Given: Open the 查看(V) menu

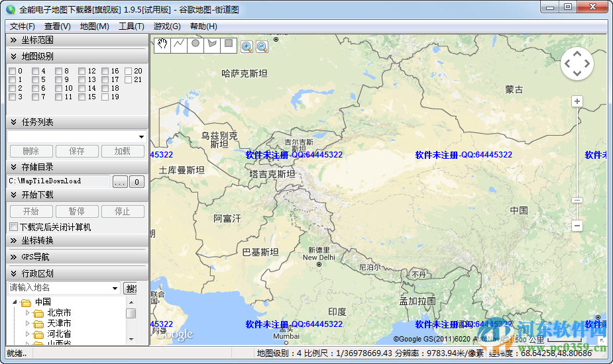Looking at the screenshot, I should (58, 26).
